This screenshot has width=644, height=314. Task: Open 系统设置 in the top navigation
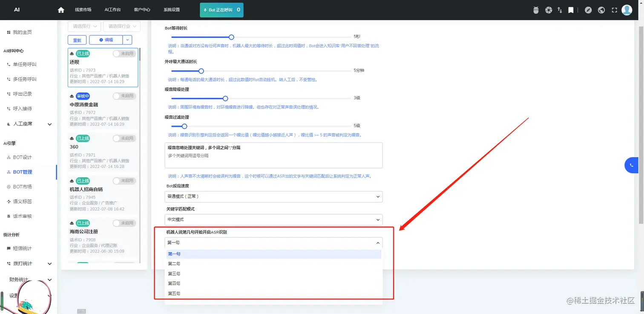pyautogui.click(x=172, y=10)
